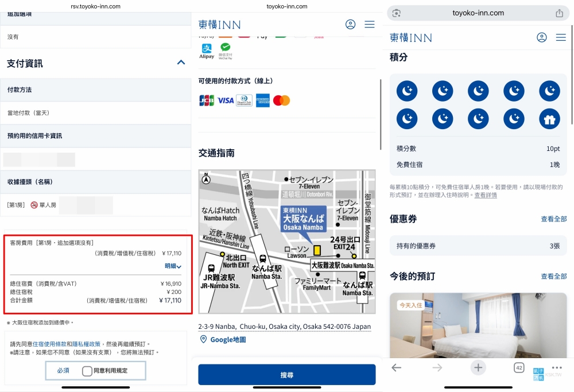Tap the new tab plus button
Image resolution: width=574 pixels, height=392 pixels.
click(x=478, y=367)
